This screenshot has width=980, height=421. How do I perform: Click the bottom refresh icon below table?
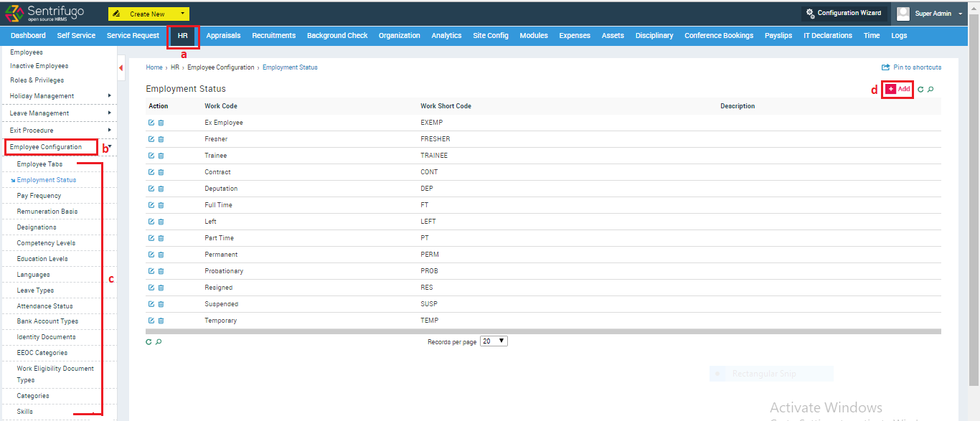pos(149,342)
